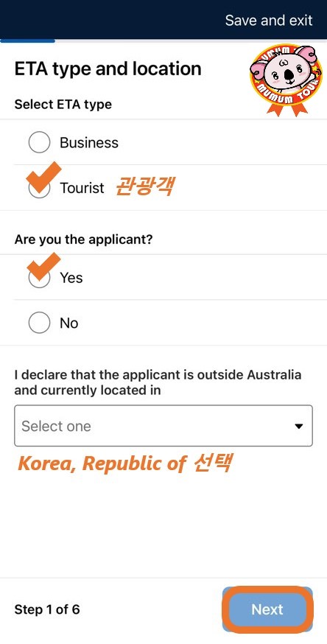The image size is (327, 644).
Task: Click the No label text
Action: (69, 323)
